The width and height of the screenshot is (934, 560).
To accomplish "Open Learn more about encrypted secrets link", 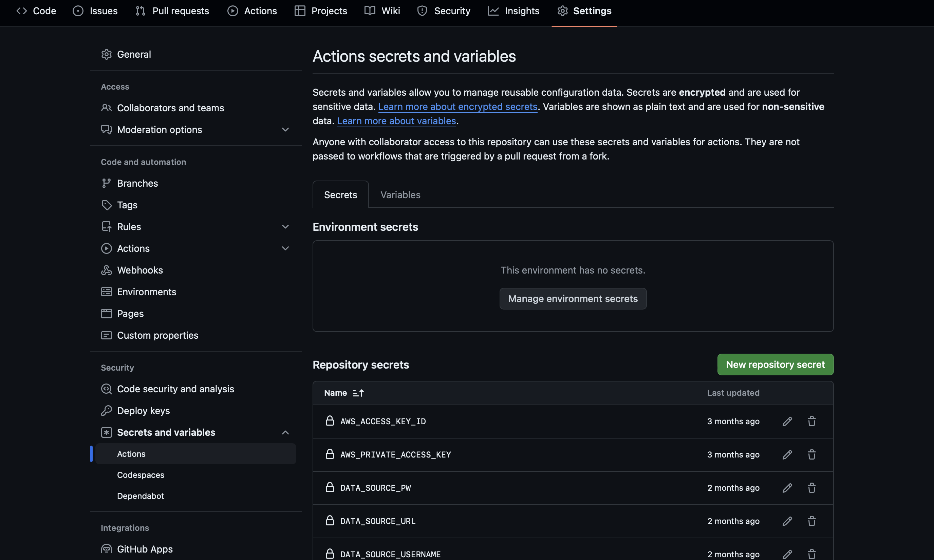I will [x=458, y=107].
